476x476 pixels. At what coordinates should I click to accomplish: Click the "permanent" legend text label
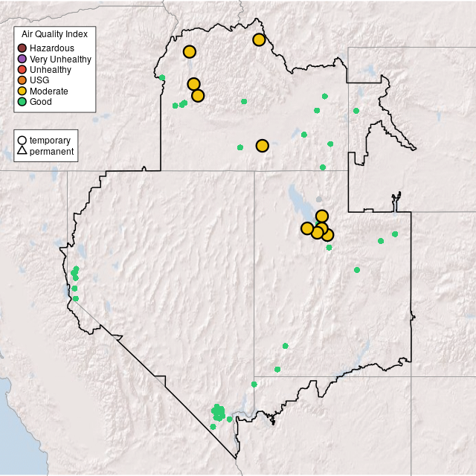pyautogui.click(x=51, y=152)
